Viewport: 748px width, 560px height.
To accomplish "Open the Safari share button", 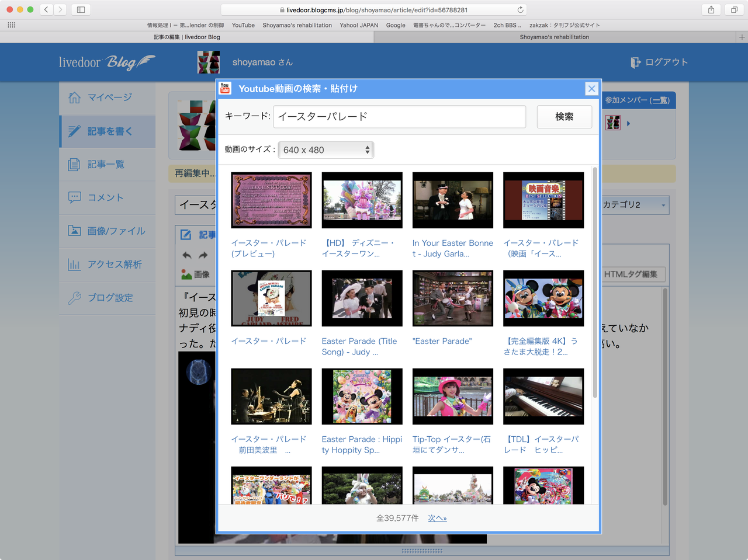I will click(711, 10).
